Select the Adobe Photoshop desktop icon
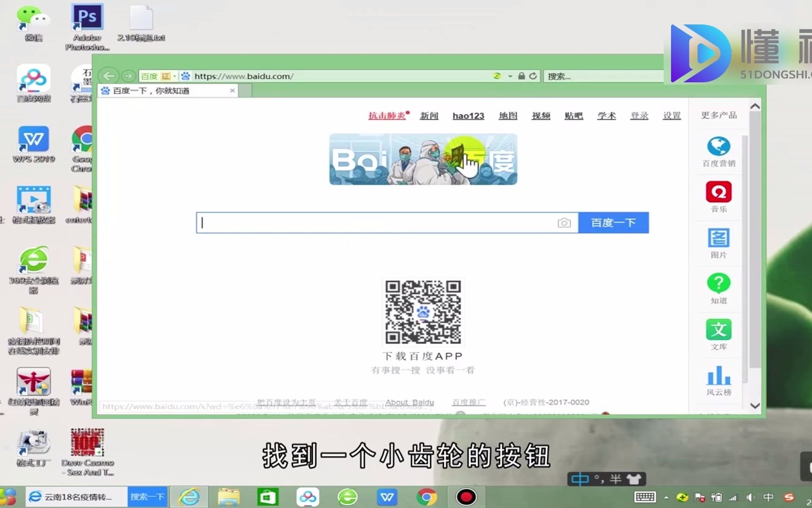The width and height of the screenshot is (812, 508). point(87,27)
